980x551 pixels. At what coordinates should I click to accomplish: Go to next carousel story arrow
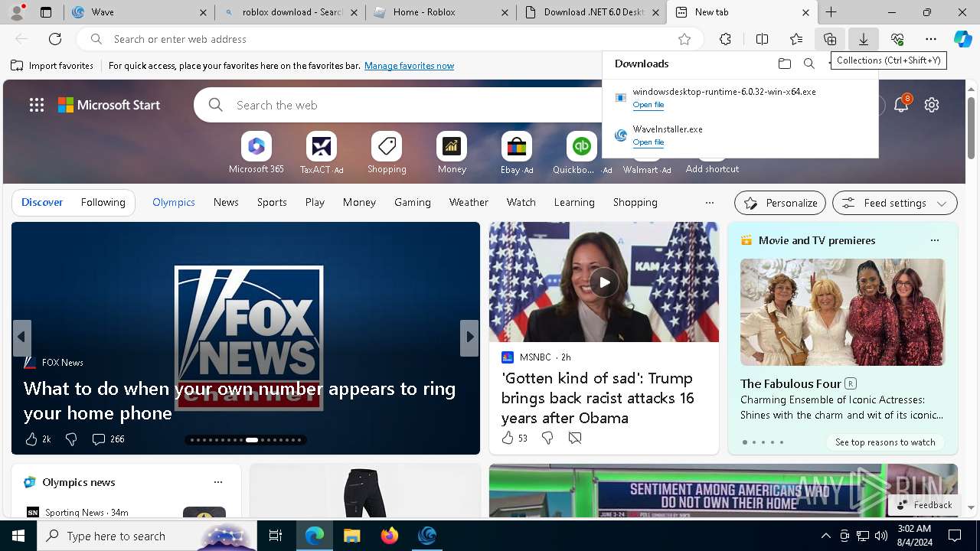469,337
